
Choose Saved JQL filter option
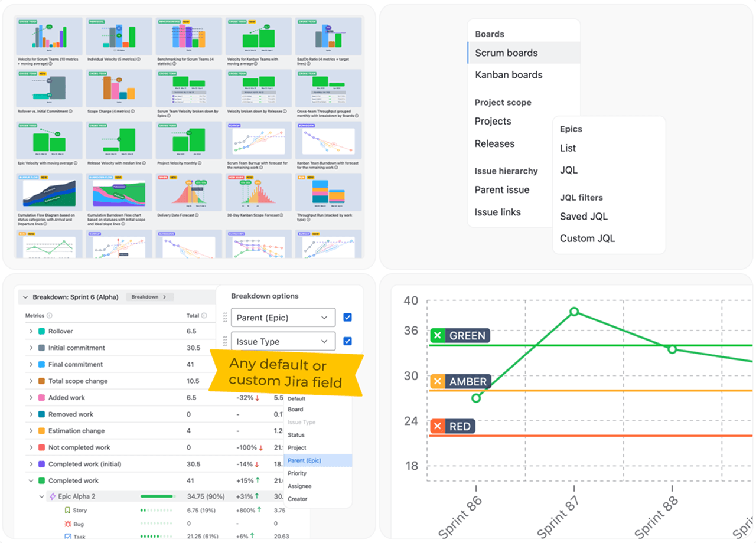tap(584, 217)
